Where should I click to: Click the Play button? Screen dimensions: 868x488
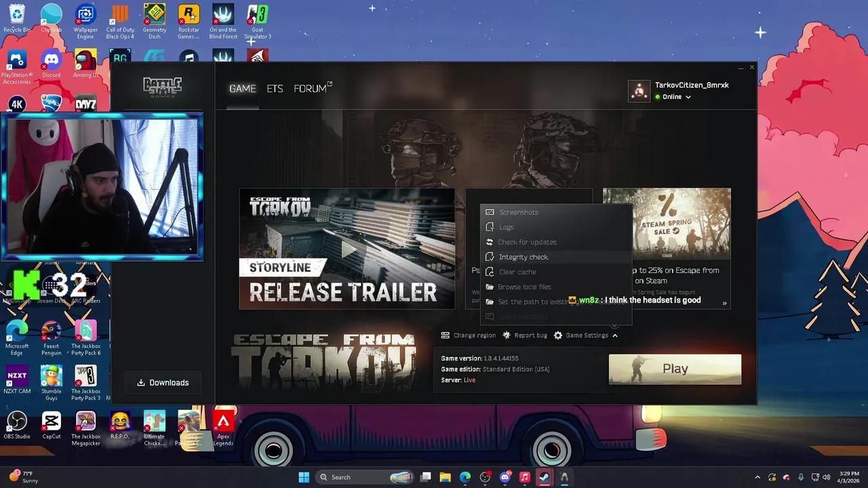[x=675, y=369]
